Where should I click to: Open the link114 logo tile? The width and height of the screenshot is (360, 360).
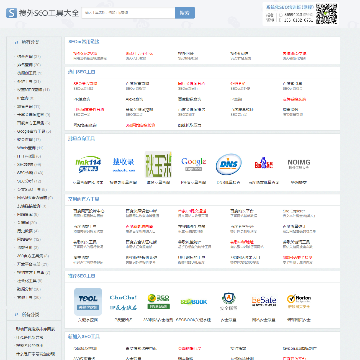(x=88, y=164)
